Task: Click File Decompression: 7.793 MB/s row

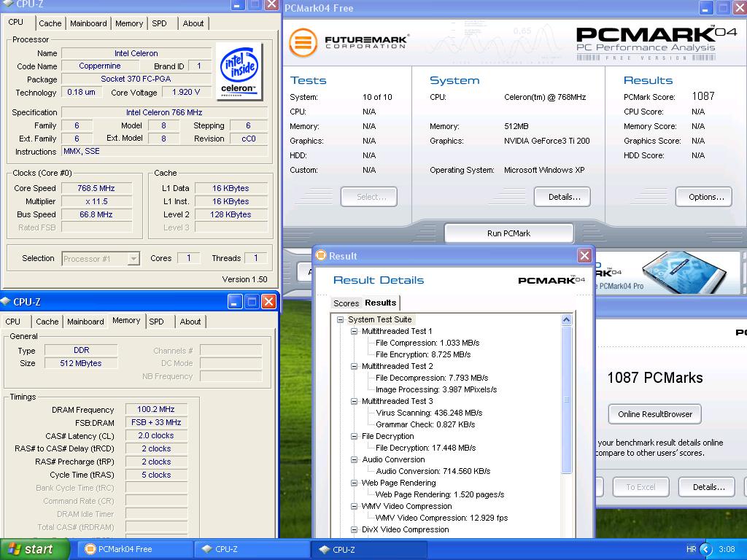Action: coord(432,378)
